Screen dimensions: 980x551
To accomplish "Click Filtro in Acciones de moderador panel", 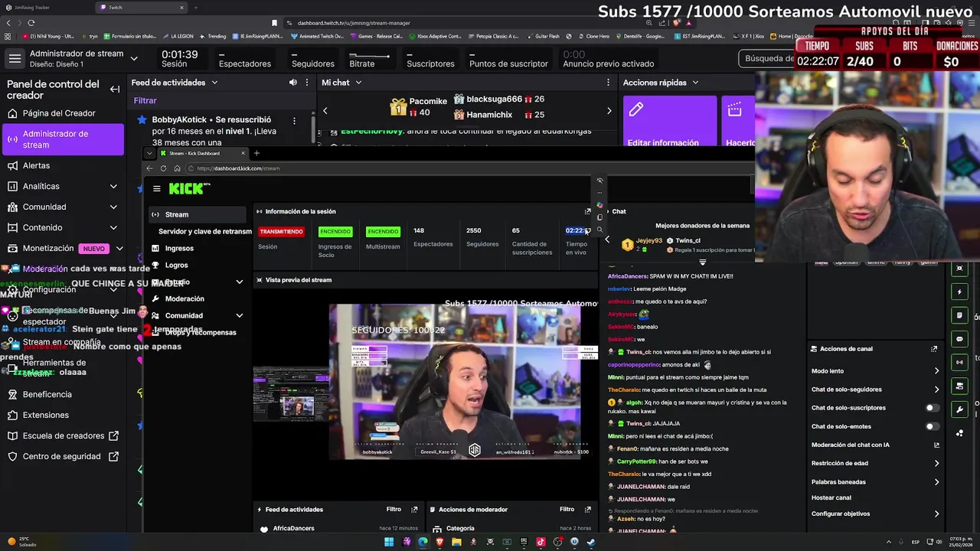I will [567, 509].
